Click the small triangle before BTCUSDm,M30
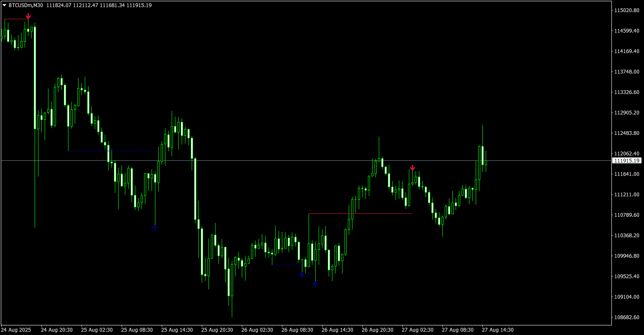 coord(4,5)
